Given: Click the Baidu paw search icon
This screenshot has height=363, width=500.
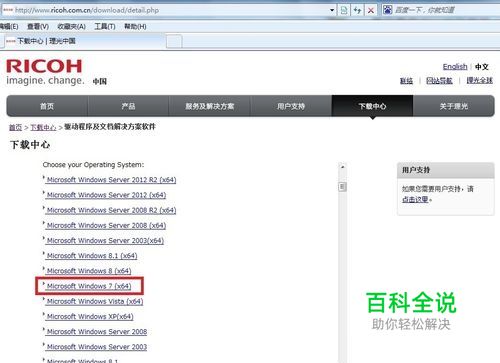Looking at the screenshot, I should (387, 10).
